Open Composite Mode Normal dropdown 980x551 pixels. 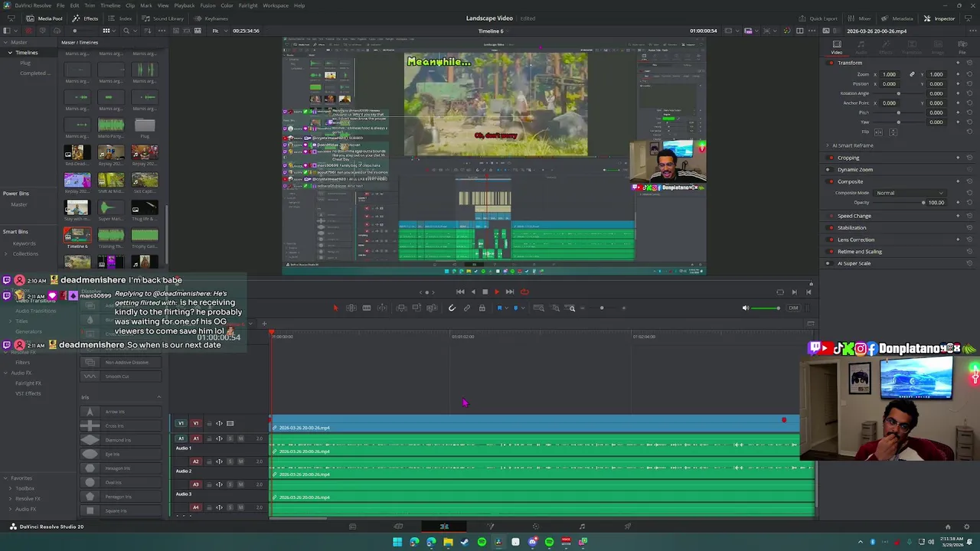click(x=911, y=193)
